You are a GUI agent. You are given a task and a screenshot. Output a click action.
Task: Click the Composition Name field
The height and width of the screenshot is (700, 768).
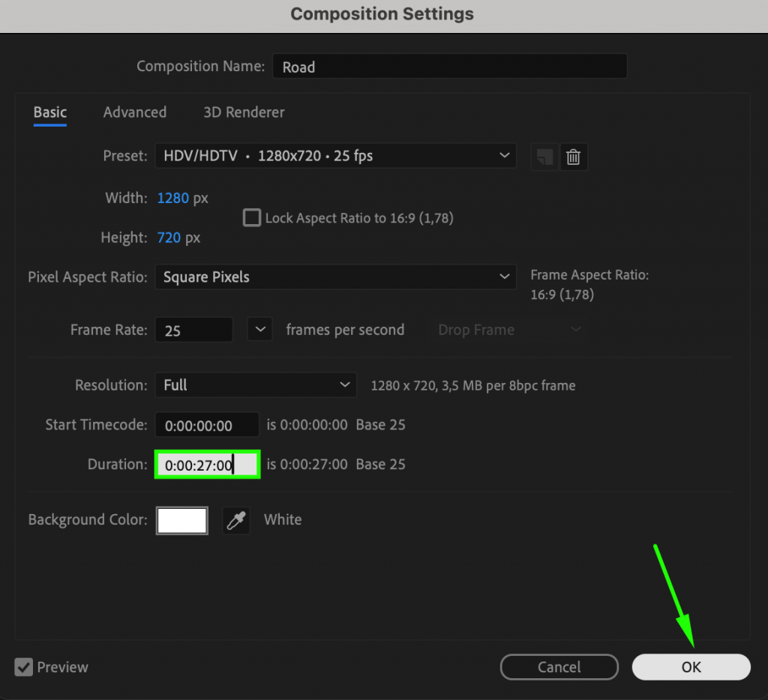(448, 67)
